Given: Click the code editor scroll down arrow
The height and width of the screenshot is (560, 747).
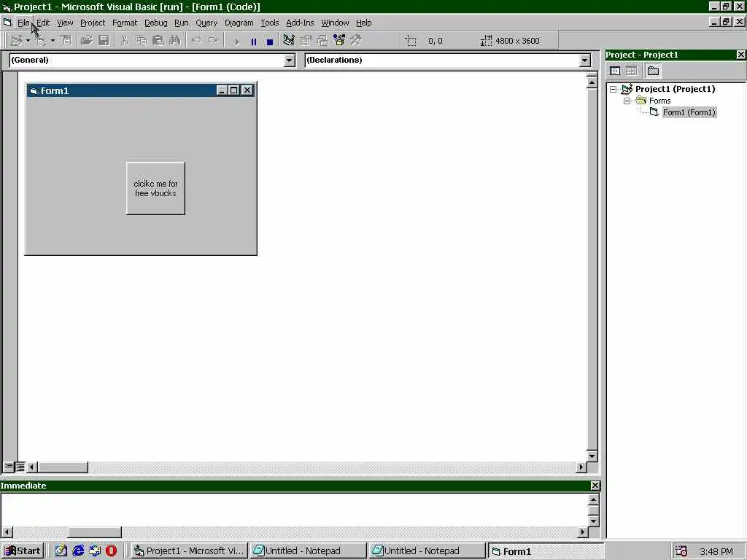Looking at the screenshot, I should tap(592, 456).
